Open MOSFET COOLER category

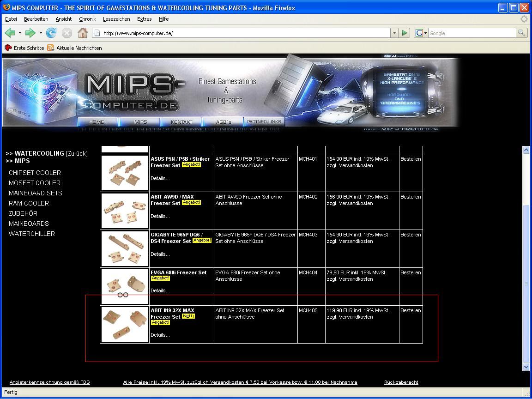point(35,183)
